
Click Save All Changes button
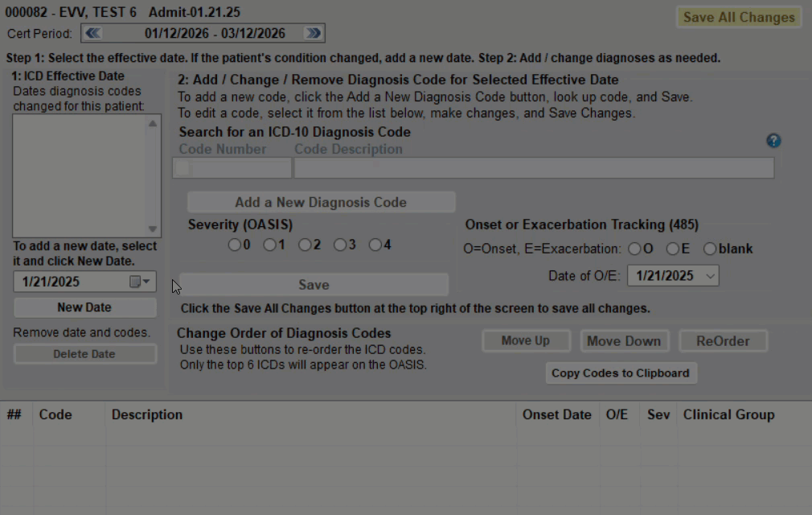click(738, 18)
